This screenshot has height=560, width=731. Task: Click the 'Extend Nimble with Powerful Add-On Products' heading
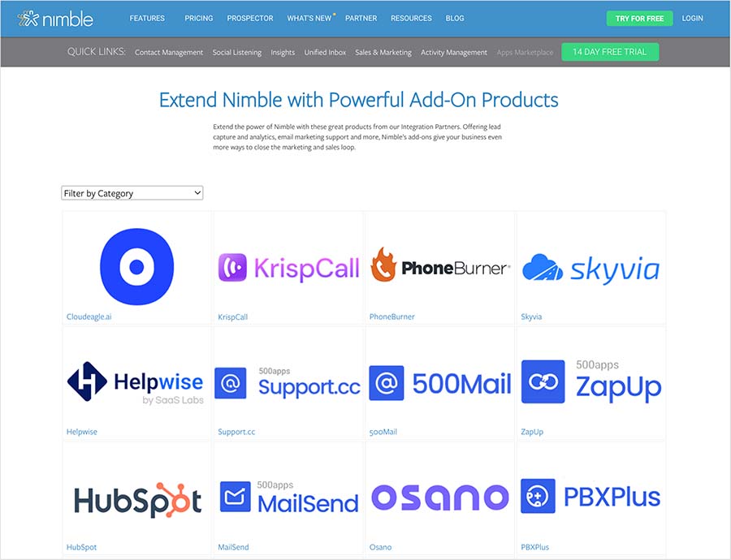click(x=358, y=100)
